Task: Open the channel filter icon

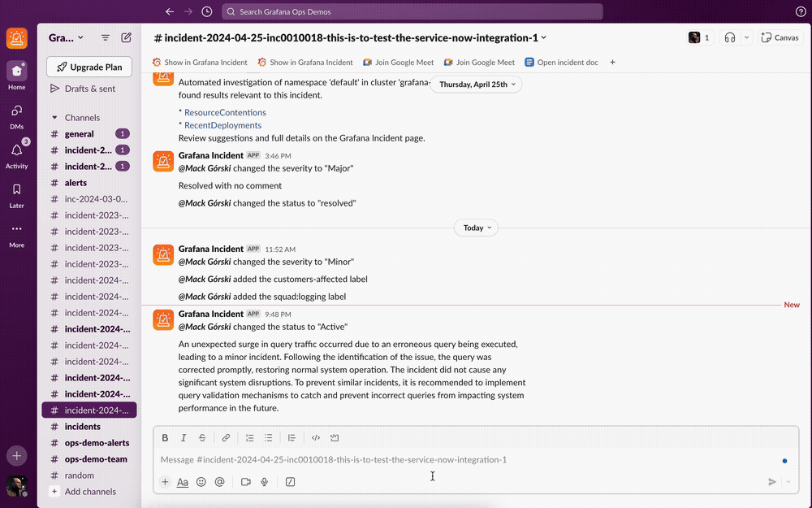Action: click(105, 37)
